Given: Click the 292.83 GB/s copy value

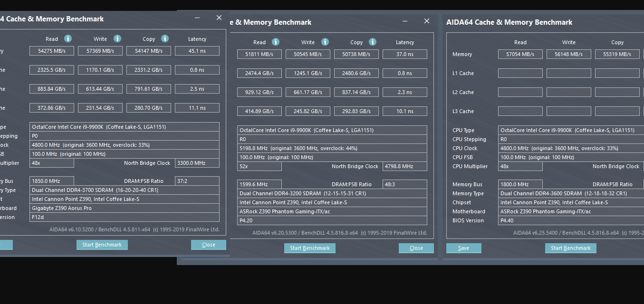Looking at the screenshot, I should 356,111.
